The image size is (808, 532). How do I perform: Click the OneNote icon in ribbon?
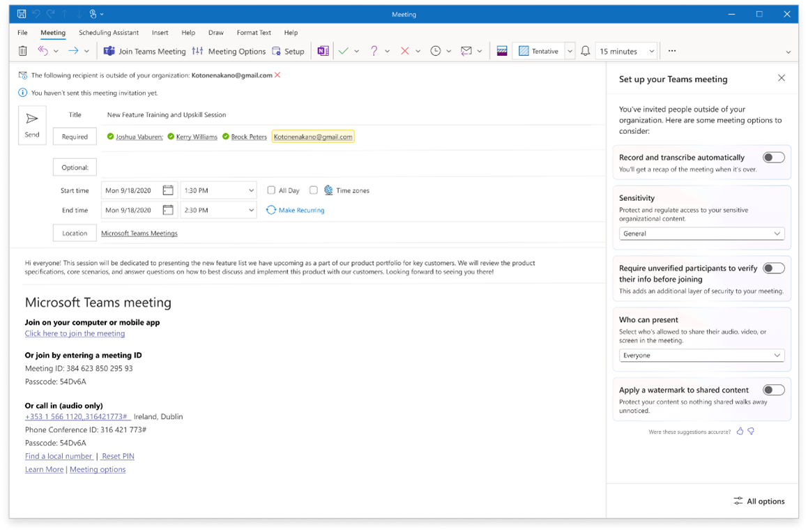click(x=323, y=51)
